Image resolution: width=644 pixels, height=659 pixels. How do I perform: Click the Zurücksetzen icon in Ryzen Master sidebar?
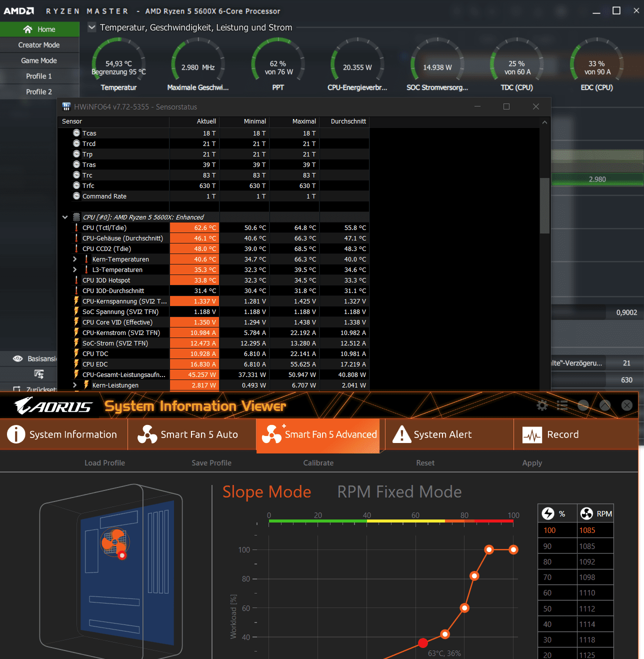pyautogui.click(x=17, y=389)
